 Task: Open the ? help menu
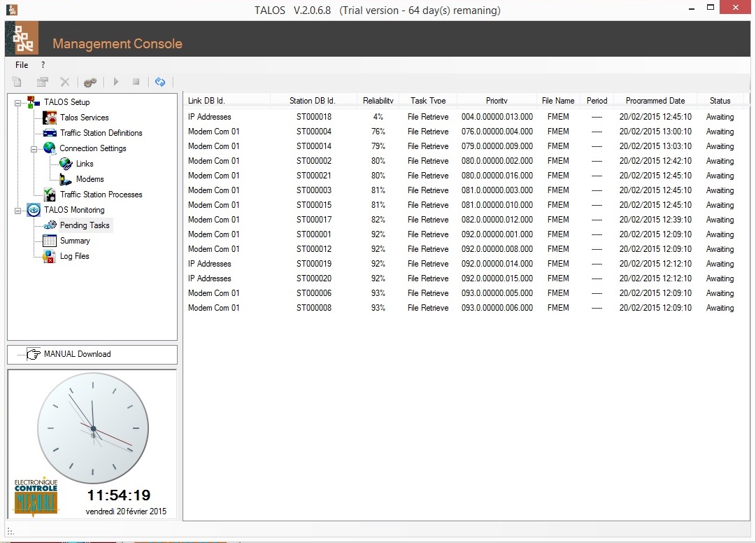pos(43,64)
